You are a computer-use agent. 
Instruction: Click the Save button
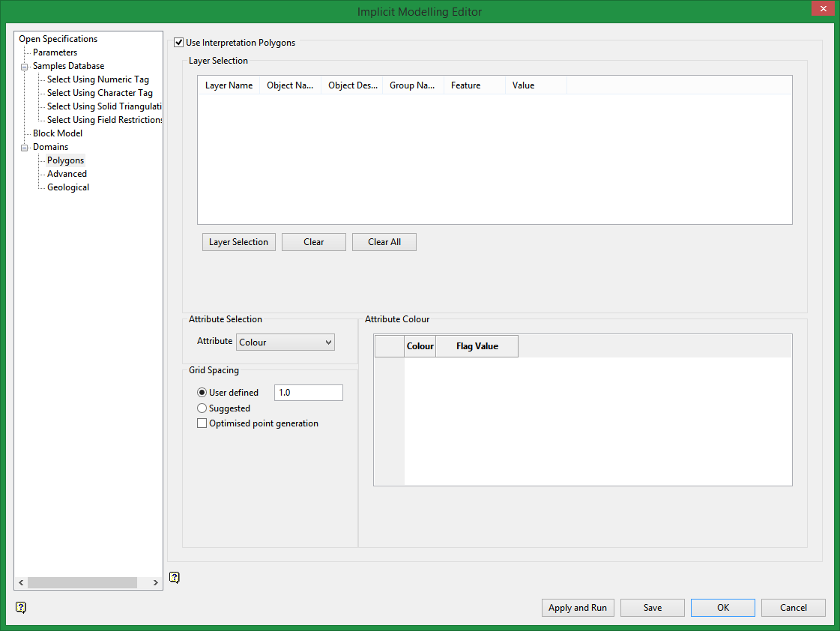(653, 608)
